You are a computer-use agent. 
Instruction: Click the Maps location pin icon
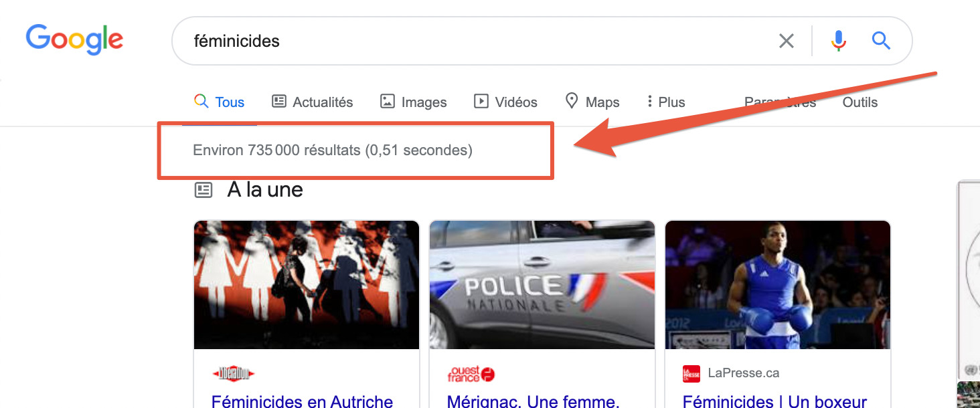click(x=571, y=101)
